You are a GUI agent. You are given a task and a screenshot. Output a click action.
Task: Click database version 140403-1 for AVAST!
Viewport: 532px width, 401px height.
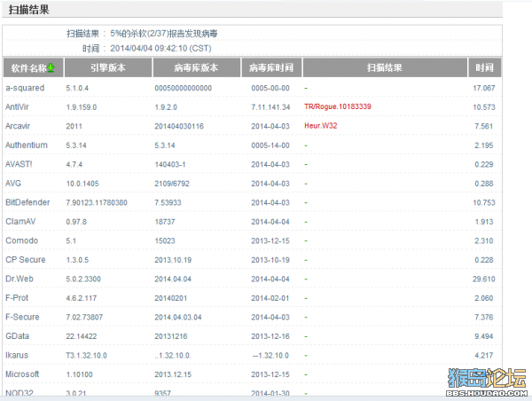170,165
